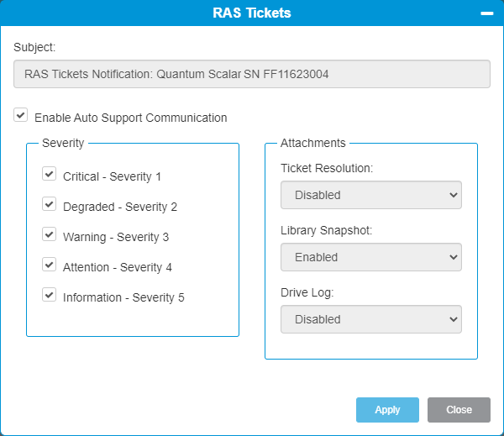This screenshot has width=504, height=436.
Task: Click the Close button
Action: coord(459,410)
